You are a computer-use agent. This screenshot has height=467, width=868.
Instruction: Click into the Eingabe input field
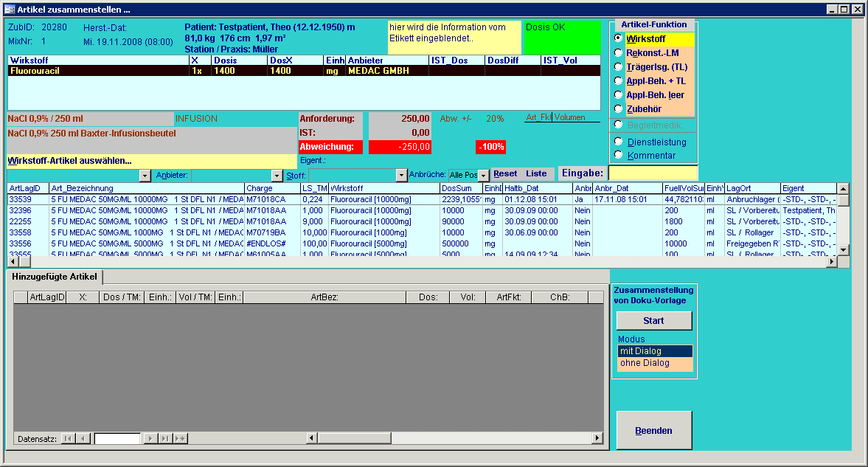(x=653, y=173)
